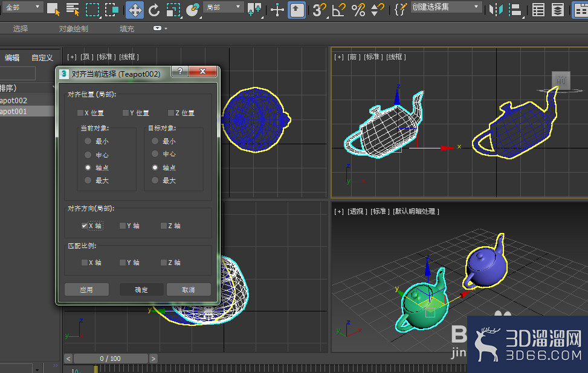Open 创建选择集 dropdown

[446, 7]
